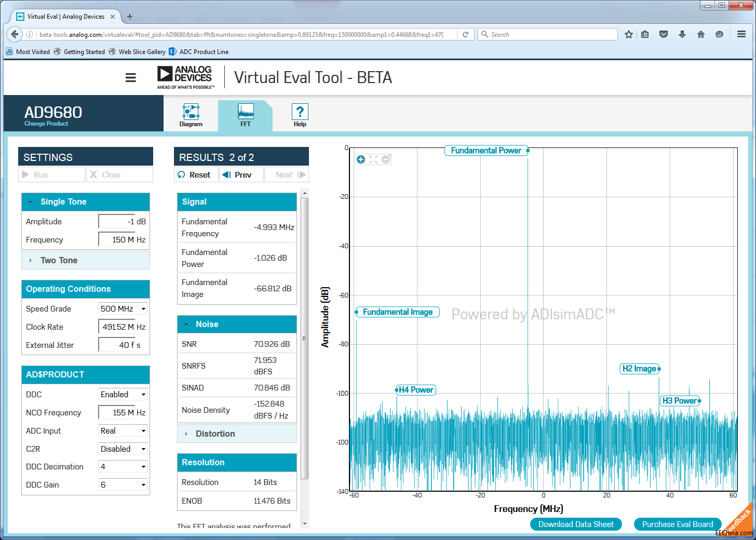Open the Diagram tab icon
Image resolution: width=756 pixels, height=540 pixels.
[x=191, y=115]
